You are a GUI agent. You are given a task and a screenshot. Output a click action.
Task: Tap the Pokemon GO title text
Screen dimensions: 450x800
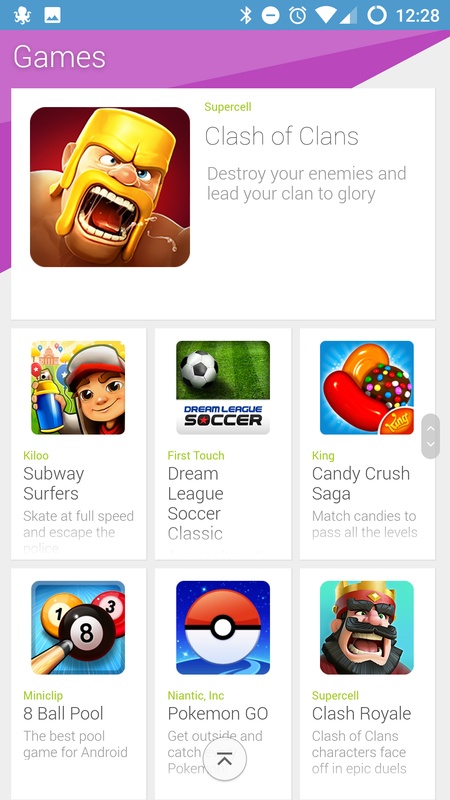pos(218,713)
